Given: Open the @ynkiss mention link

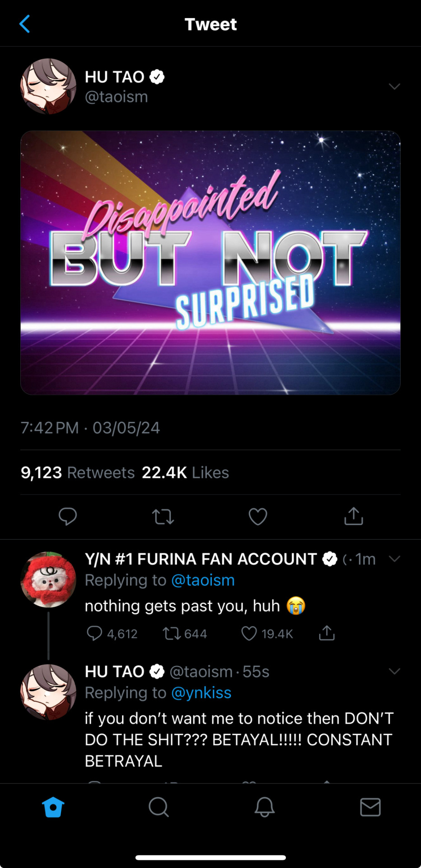Looking at the screenshot, I should pyautogui.click(x=201, y=693).
